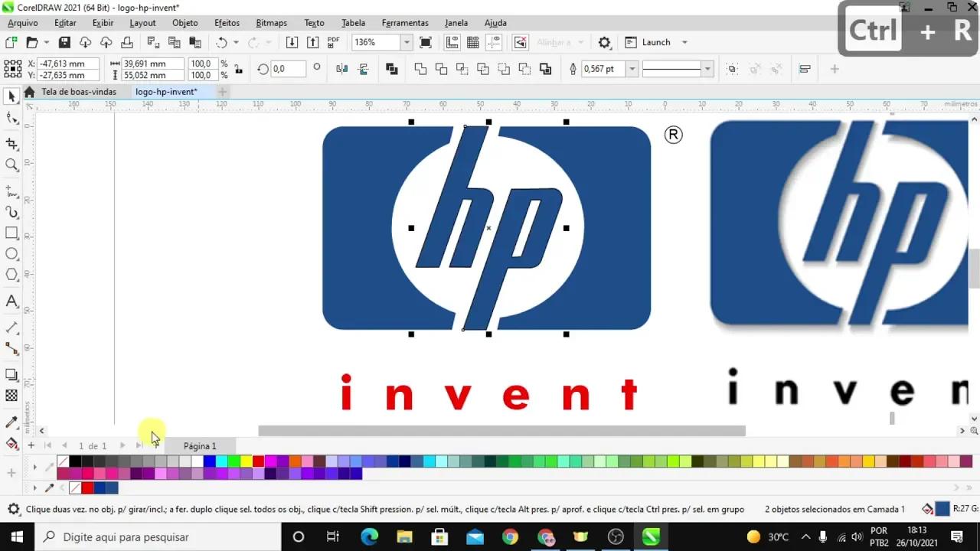Open the Publish to PDF icon

click(333, 42)
